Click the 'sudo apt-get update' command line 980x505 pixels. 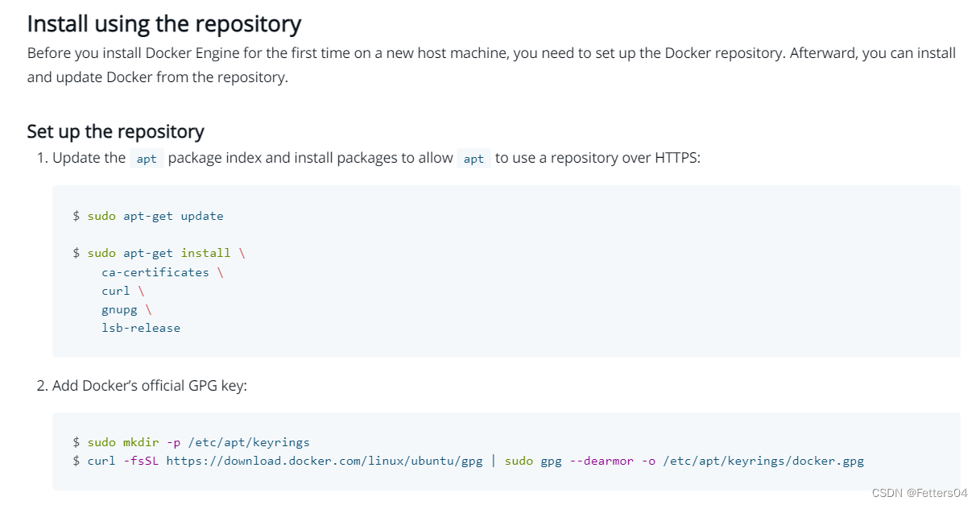(x=148, y=216)
